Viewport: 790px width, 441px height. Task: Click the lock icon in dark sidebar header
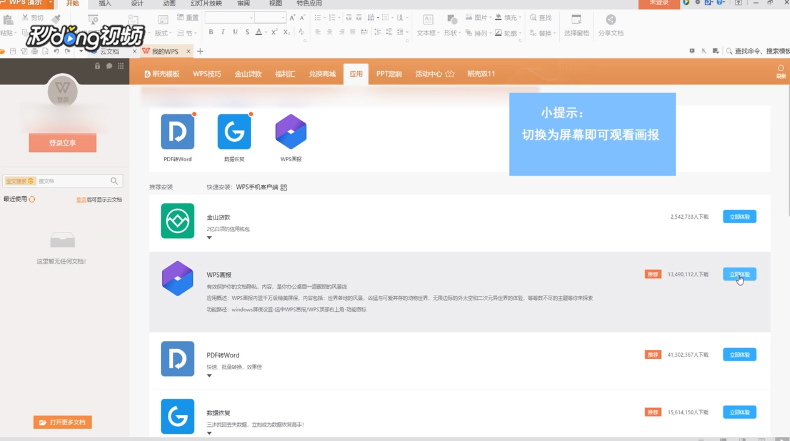click(97, 66)
